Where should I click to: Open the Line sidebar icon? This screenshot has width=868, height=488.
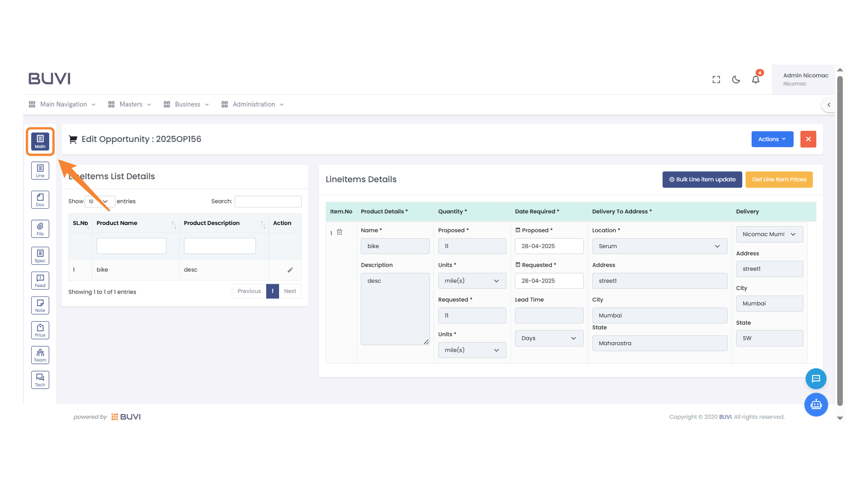(40, 171)
